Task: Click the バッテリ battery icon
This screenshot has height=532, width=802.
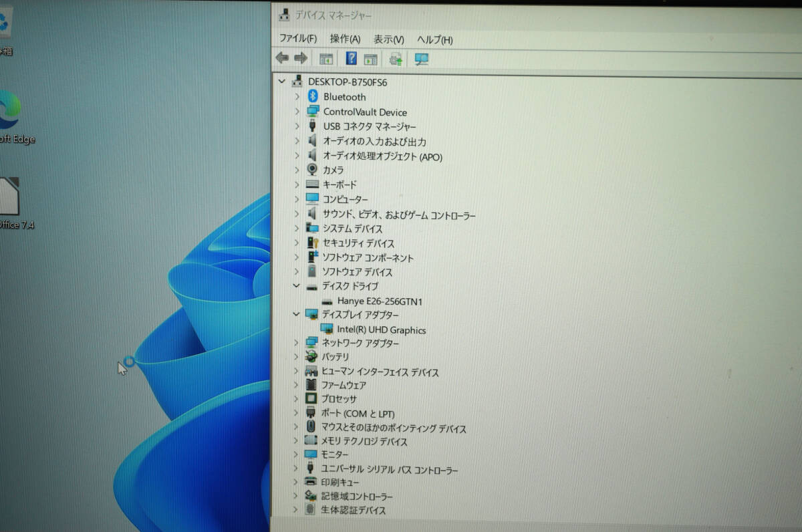Action: click(x=312, y=357)
